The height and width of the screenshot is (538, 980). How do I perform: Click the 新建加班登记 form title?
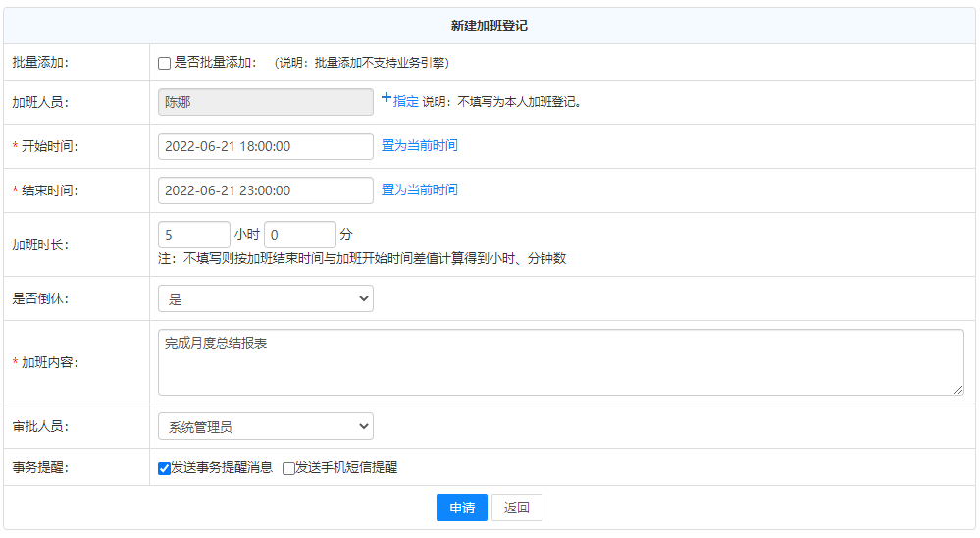tap(490, 27)
